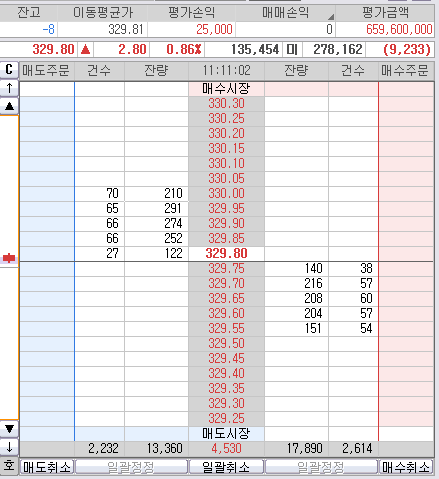Click sell quantity 291 at 329.95
The width and height of the screenshot is (439, 479).
(x=173, y=209)
